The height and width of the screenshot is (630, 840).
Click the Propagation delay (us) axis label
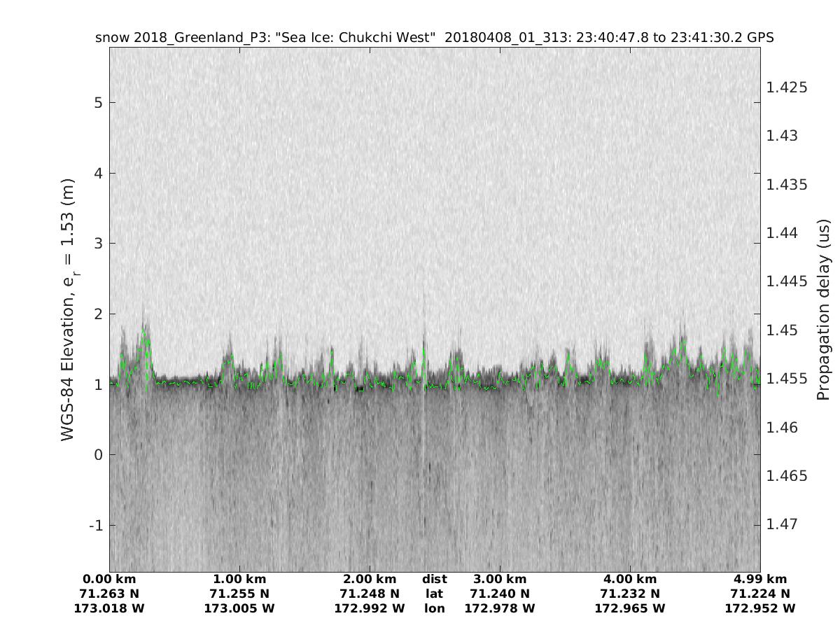tap(824, 309)
